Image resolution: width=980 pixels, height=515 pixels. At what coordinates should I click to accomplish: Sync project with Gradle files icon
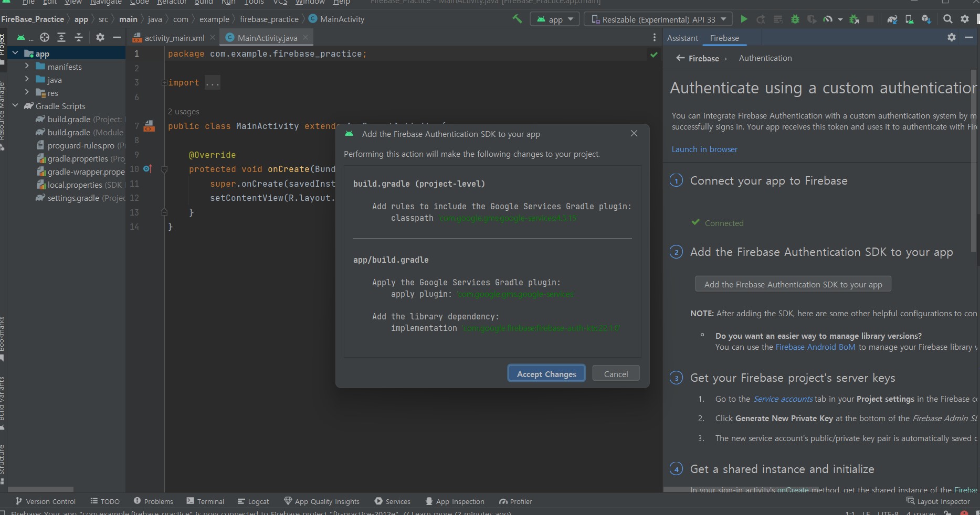point(892,19)
